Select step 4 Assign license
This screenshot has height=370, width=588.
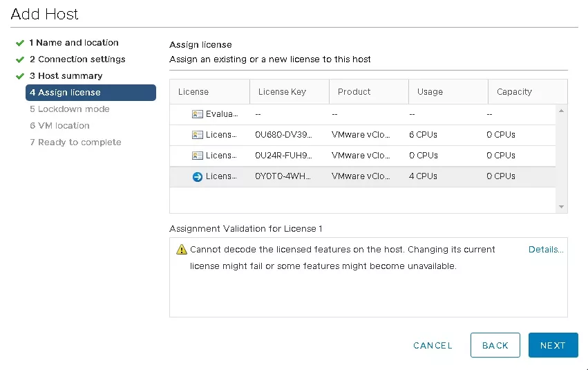[x=91, y=92]
